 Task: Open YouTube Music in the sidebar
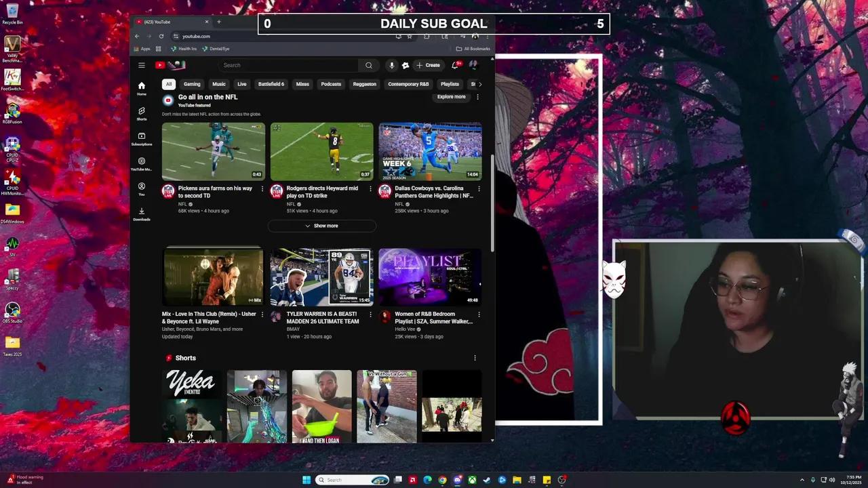click(x=141, y=164)
